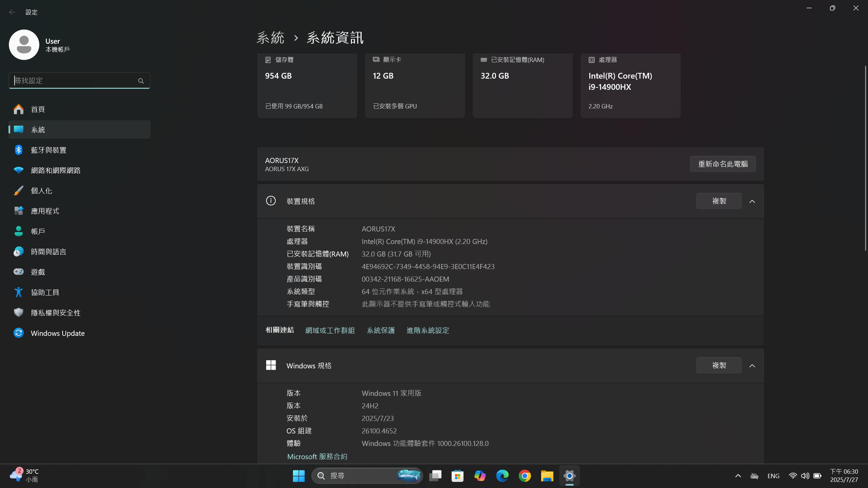Open File Explorer from taskbar
This screenshot has width=868, height=488.
[x=547, y=476]
